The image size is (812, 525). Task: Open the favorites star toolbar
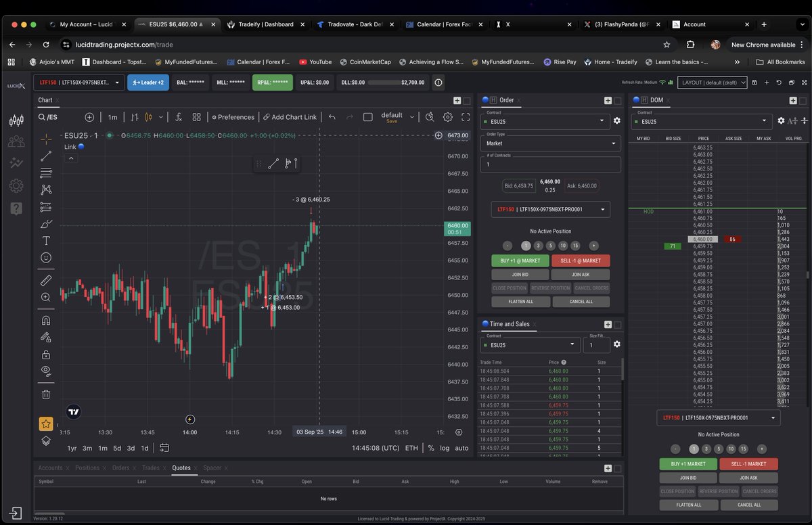coord(45,424)
